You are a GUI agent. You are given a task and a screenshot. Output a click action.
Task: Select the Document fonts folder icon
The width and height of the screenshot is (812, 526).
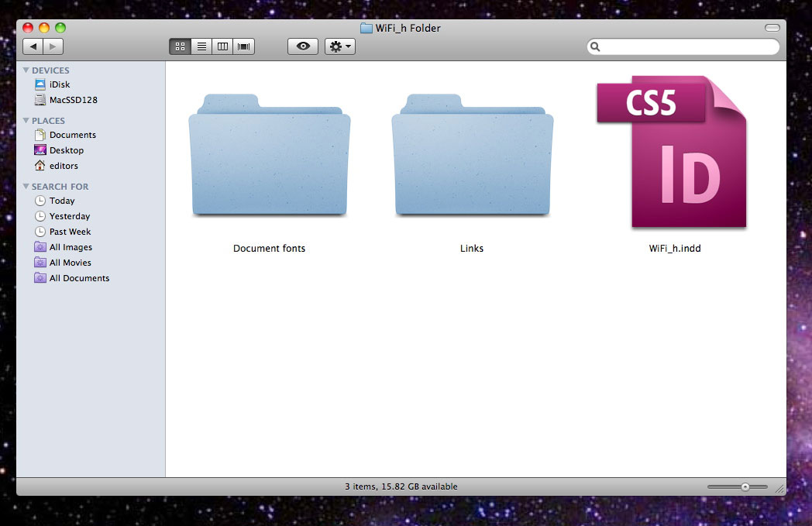point(270,155)
